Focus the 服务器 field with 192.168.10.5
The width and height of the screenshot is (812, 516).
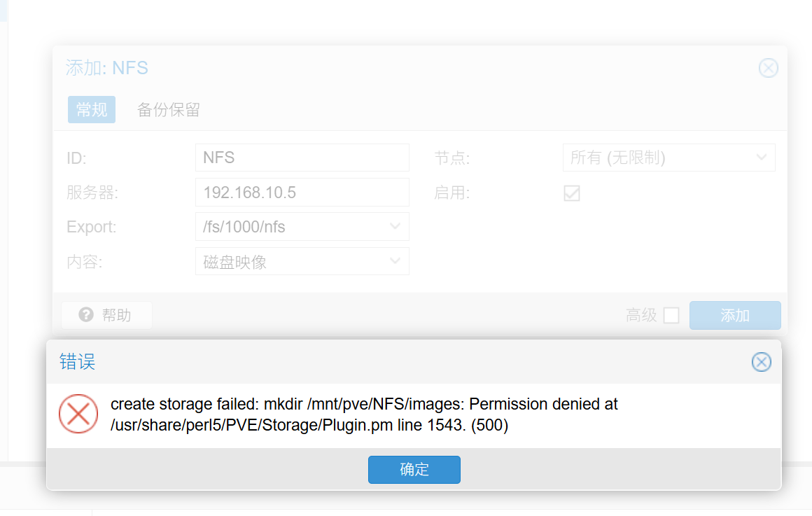(x=302, y=193)
